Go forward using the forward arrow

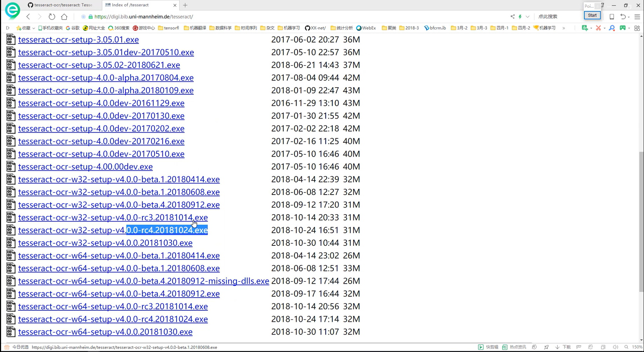coord(39,16)
